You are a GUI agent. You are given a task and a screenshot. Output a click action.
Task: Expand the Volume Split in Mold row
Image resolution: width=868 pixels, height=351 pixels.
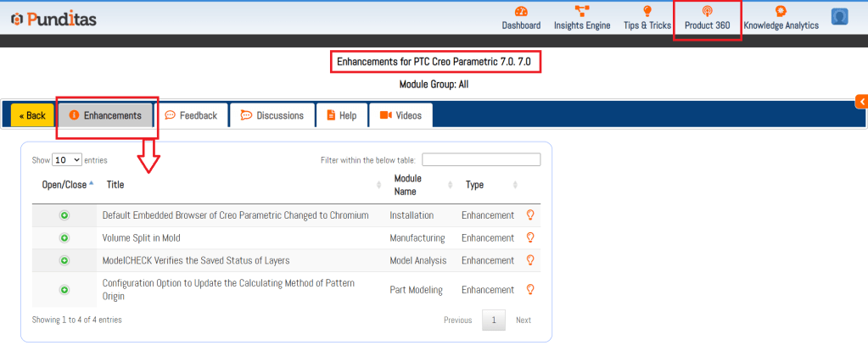click(x=64, y=238)
